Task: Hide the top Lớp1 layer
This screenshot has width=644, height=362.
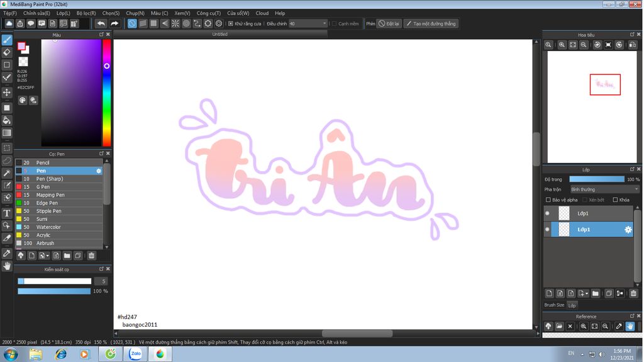Action: [547, 213]
